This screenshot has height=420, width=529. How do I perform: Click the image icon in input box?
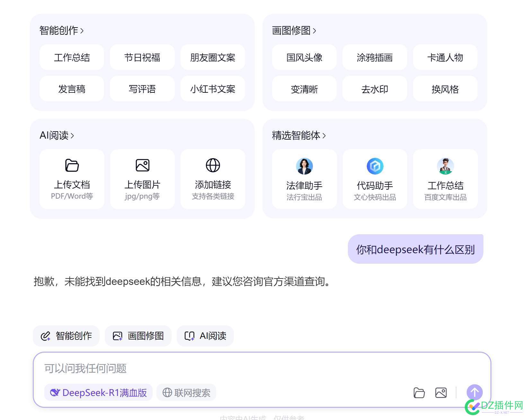pos(441,393)
